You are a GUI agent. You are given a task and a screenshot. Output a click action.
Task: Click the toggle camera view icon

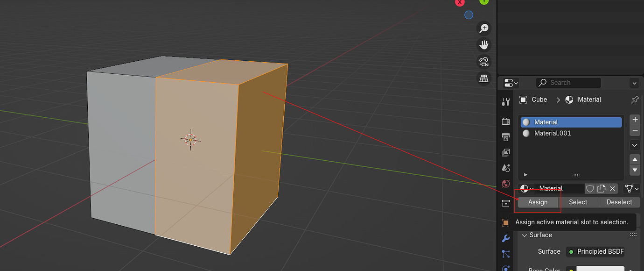[483, 62]
